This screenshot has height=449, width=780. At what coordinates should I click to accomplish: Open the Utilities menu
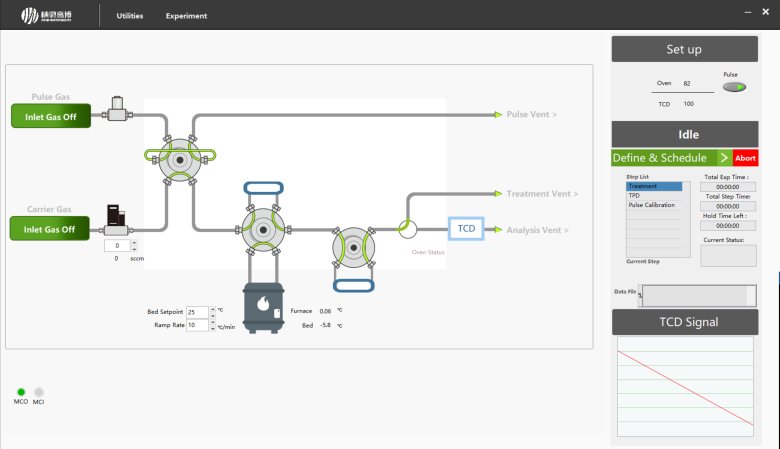(130, 16)
